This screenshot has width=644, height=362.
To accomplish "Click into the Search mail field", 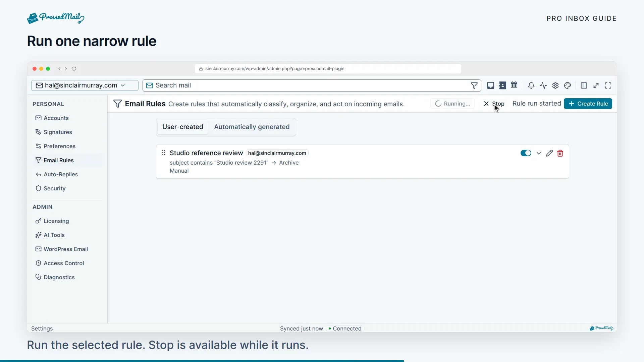I will tap(312, 85).
